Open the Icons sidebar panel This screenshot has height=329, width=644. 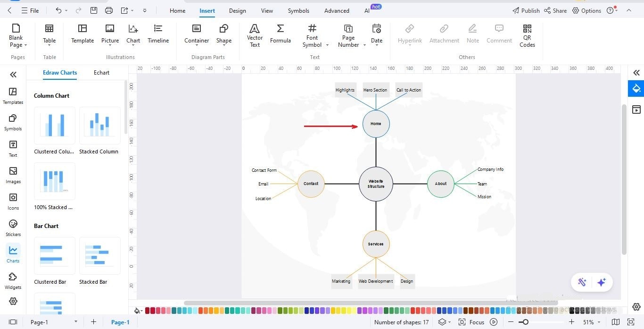click(x=13, y=202)
